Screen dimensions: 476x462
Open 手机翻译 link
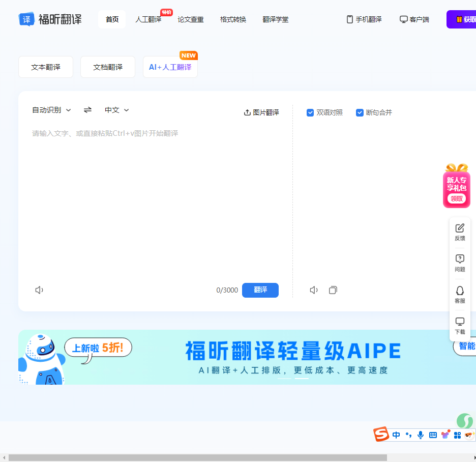[364, 19]
